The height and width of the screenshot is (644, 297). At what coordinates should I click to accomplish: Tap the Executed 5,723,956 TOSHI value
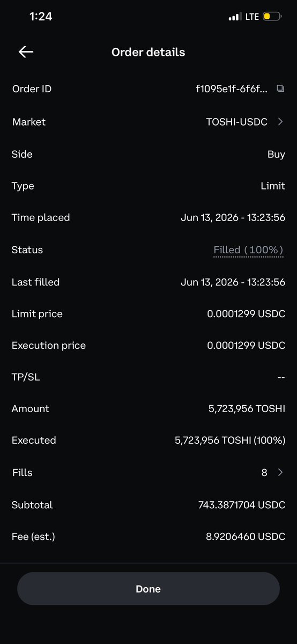coord(230,441)
